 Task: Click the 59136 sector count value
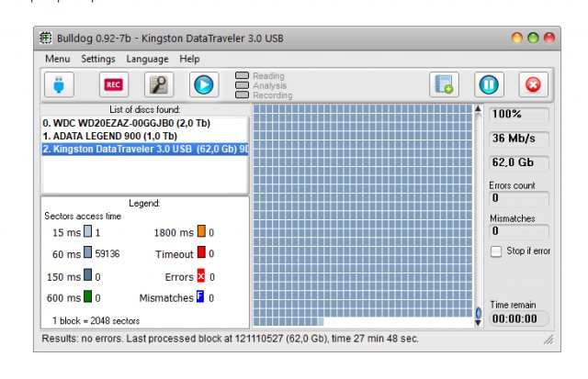point(107,254)
